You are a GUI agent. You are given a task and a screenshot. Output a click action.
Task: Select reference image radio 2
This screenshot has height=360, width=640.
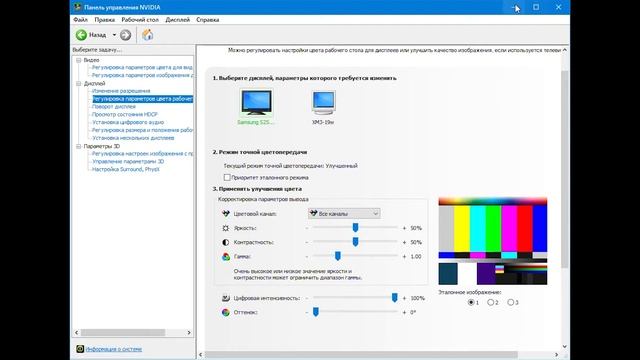[491, 302]
